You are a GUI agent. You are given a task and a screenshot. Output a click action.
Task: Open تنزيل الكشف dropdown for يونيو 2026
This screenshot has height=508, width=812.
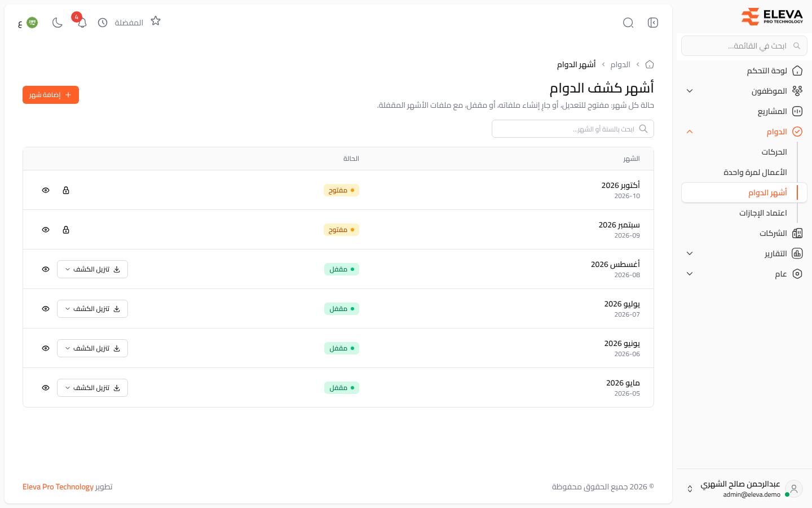(92, 348)
